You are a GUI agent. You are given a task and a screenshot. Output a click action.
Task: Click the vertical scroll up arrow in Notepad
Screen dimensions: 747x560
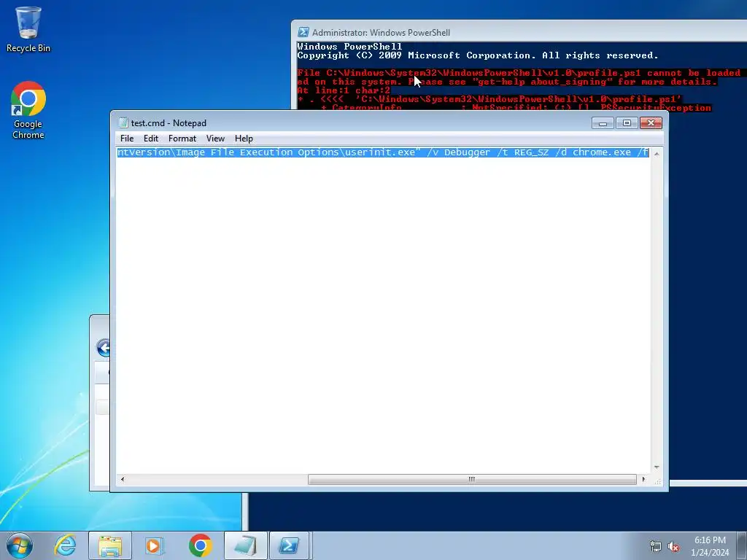[657, 153]
